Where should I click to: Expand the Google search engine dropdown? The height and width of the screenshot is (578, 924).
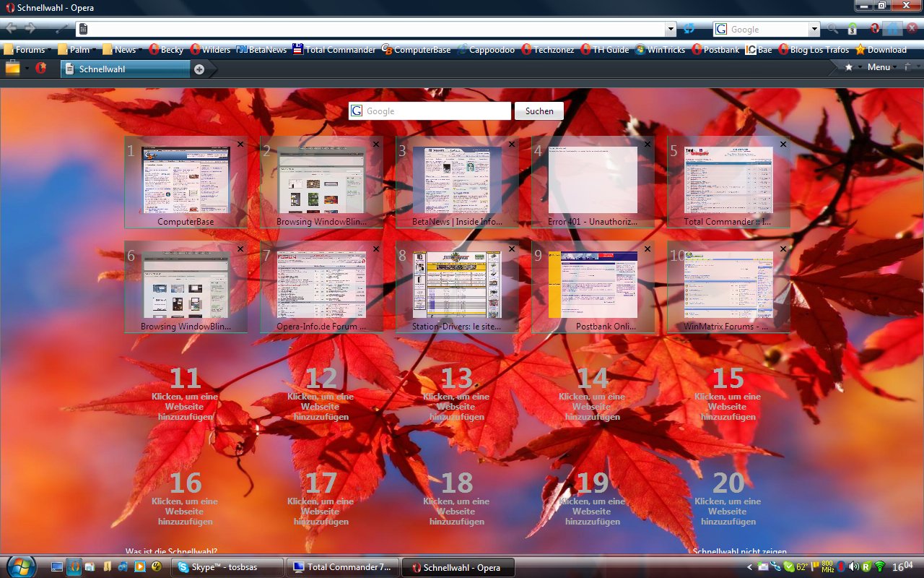point(815,30)
